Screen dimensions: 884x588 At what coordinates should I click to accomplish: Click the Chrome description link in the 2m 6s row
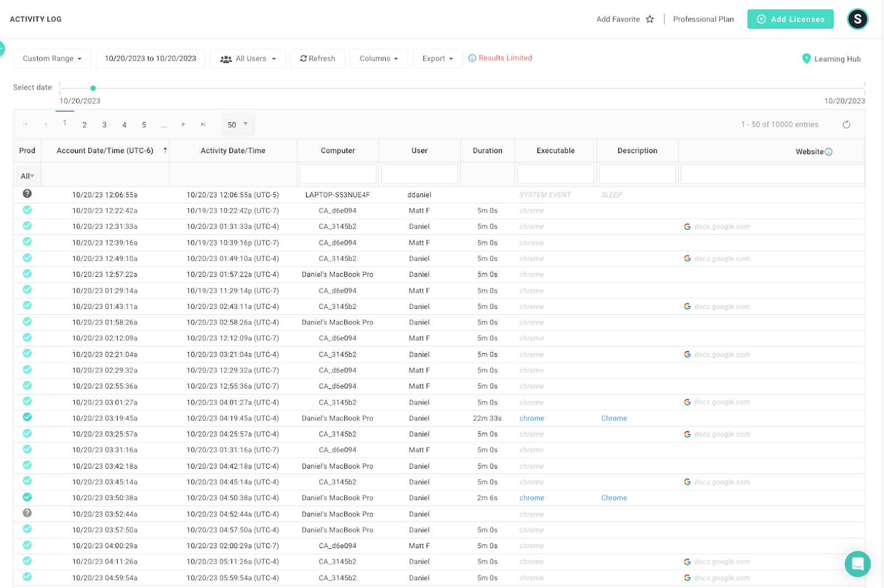[x=614, y=498]
